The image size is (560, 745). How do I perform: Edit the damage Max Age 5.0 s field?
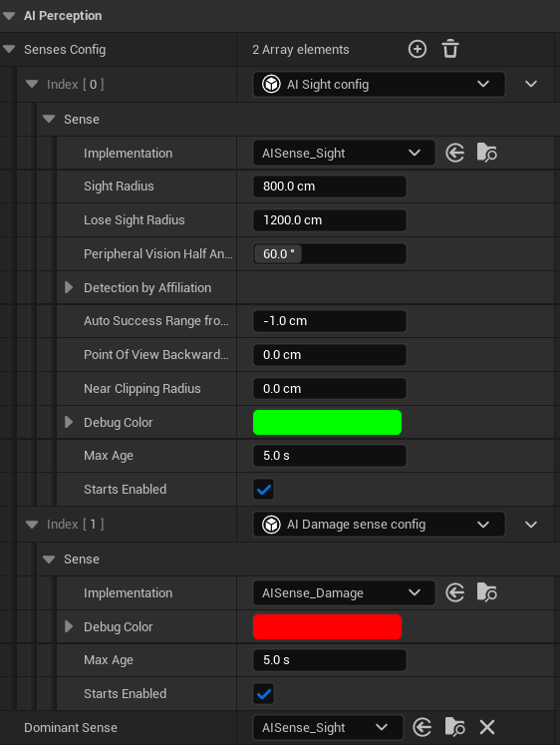click(x=330, y=660)
